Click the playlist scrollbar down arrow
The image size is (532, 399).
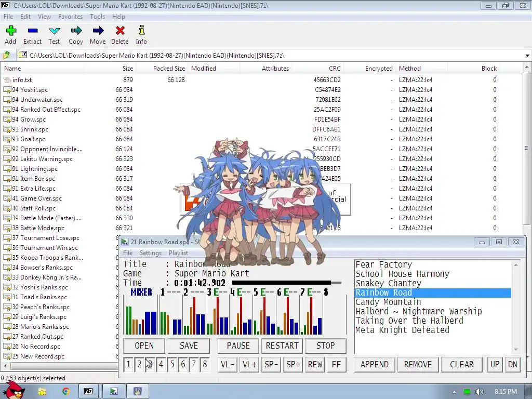(x=516, y=350)
